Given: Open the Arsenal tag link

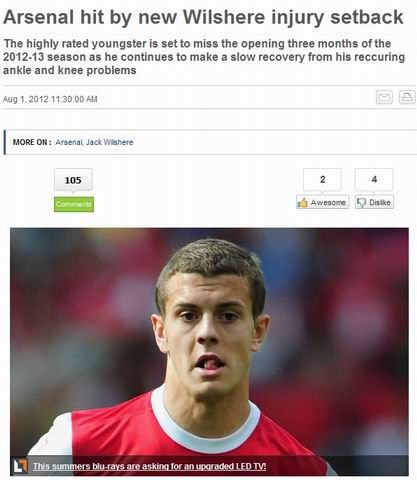Looking at the screenshot, I should tap(68, 142).
